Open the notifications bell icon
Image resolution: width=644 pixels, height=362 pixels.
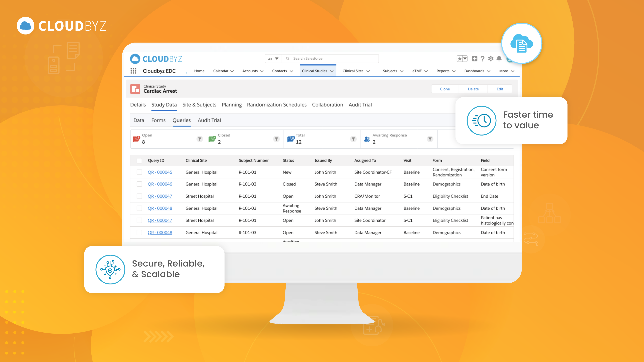coord(499,59)
